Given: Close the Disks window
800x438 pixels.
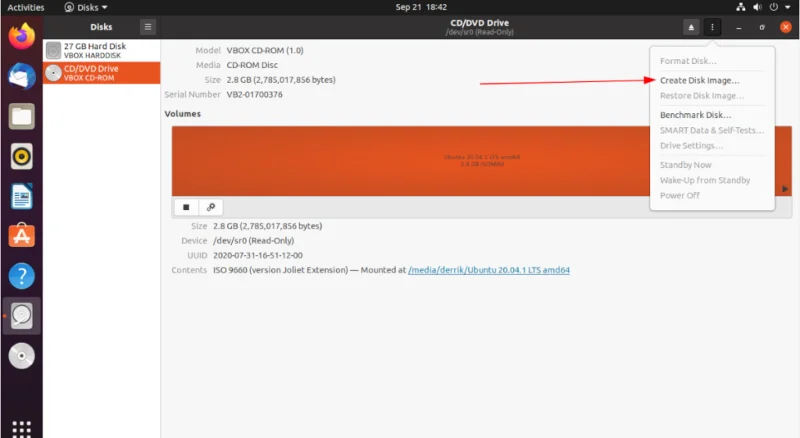Looking at the screenshot, I should (x=786, y=27).
